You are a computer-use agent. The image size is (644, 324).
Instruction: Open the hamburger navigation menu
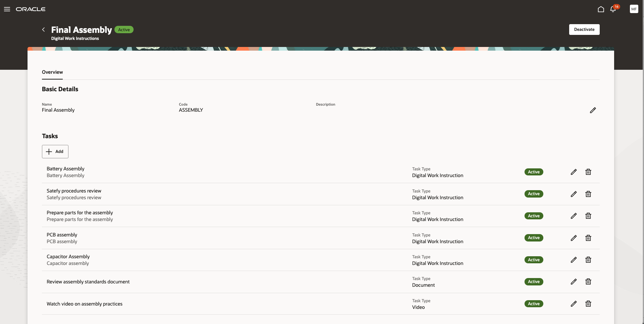(7, 9)
